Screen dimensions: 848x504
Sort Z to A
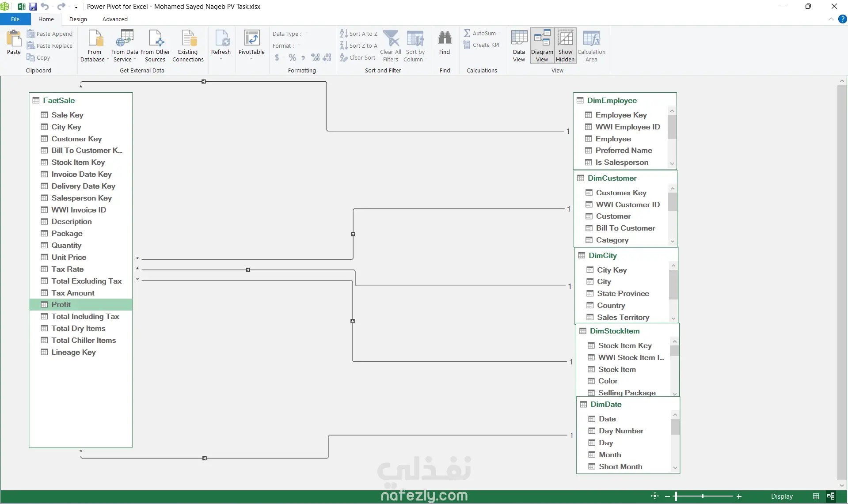coord(359,45)
